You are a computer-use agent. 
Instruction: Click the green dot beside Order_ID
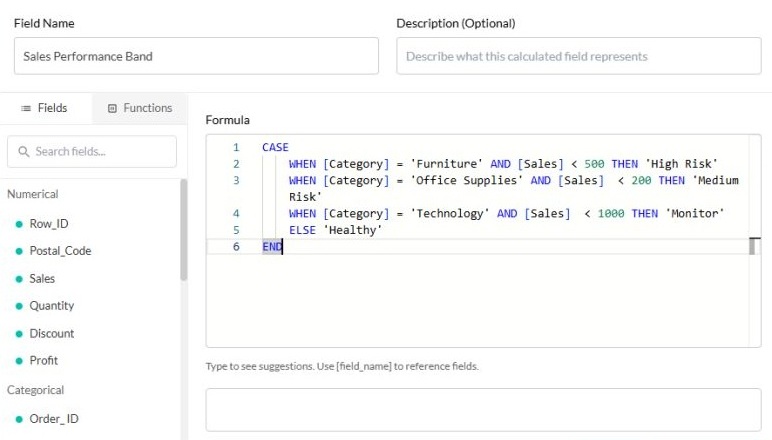[19, 419]
